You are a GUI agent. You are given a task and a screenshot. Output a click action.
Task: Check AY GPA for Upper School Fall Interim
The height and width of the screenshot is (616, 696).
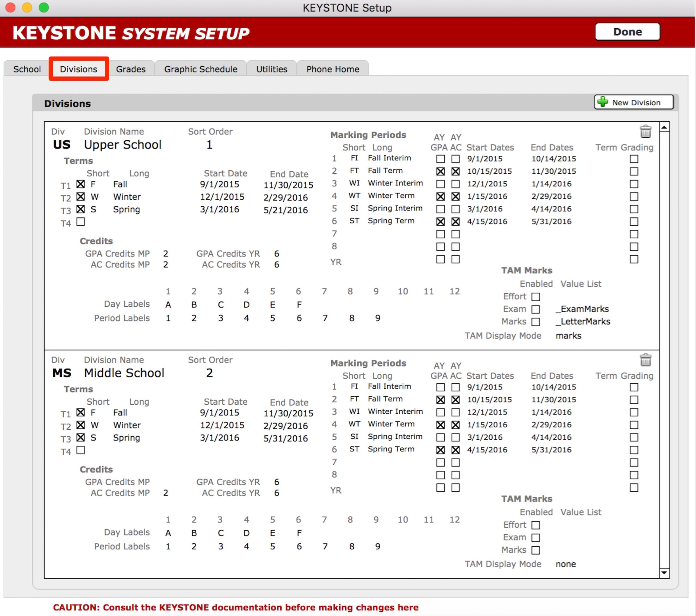pyautogui.click(x=440, y=159)
